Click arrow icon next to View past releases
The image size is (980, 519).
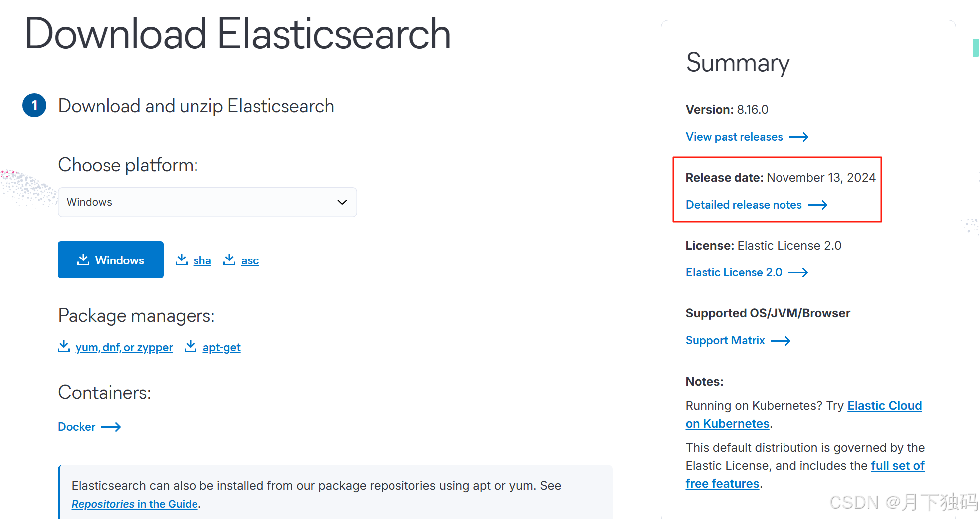(x=798, y=137)
